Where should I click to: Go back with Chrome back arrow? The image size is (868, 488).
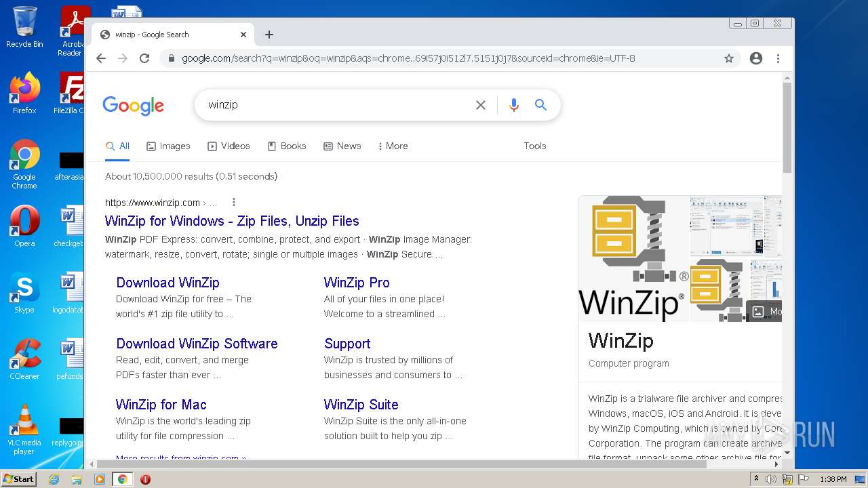(x=101, y=58)
